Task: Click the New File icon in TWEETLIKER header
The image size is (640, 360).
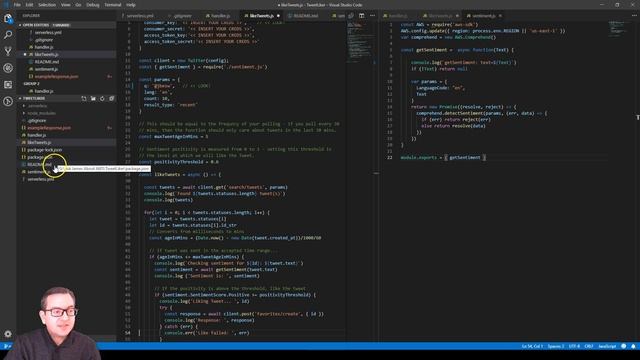Action: pos(84,98)
